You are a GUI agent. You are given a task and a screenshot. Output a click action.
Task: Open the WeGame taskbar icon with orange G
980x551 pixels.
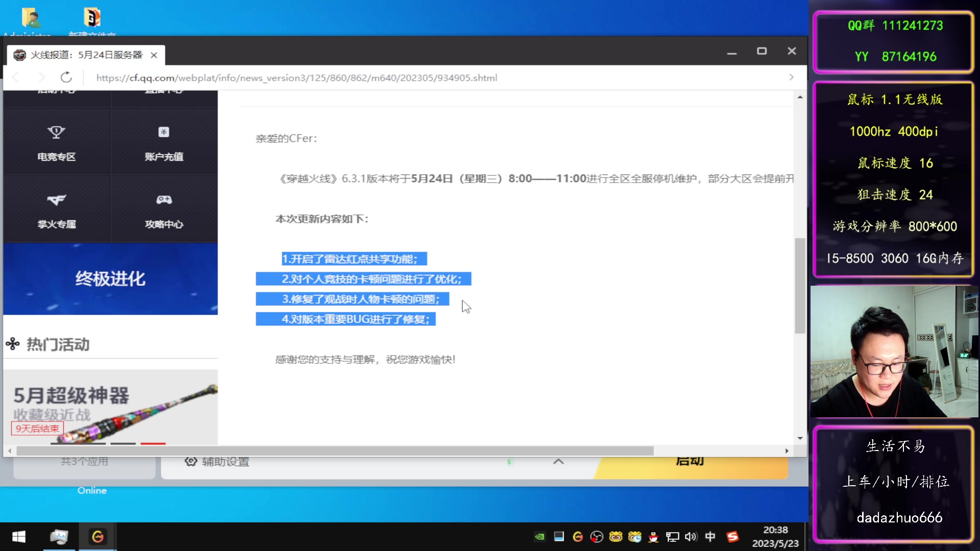coord(97,537)
